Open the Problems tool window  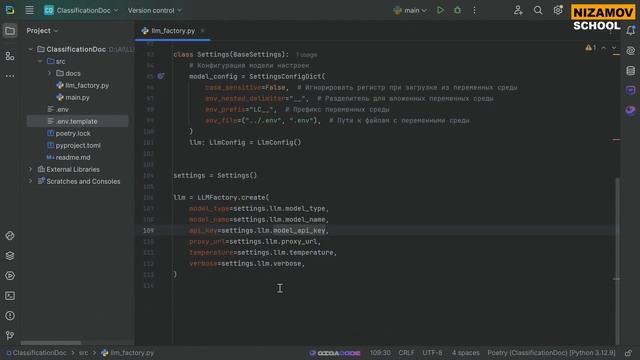point(10,316)
